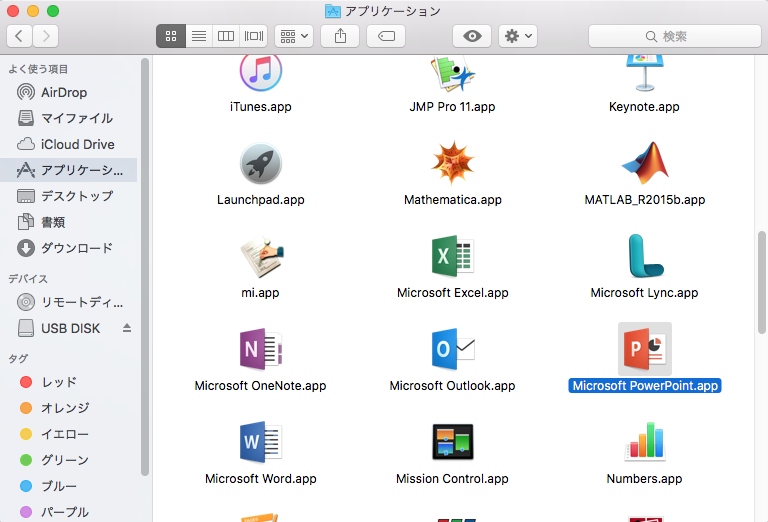Select the Microsoft Word.app icon
Viewport: 768px width, 522px height.
coord(261,442)
